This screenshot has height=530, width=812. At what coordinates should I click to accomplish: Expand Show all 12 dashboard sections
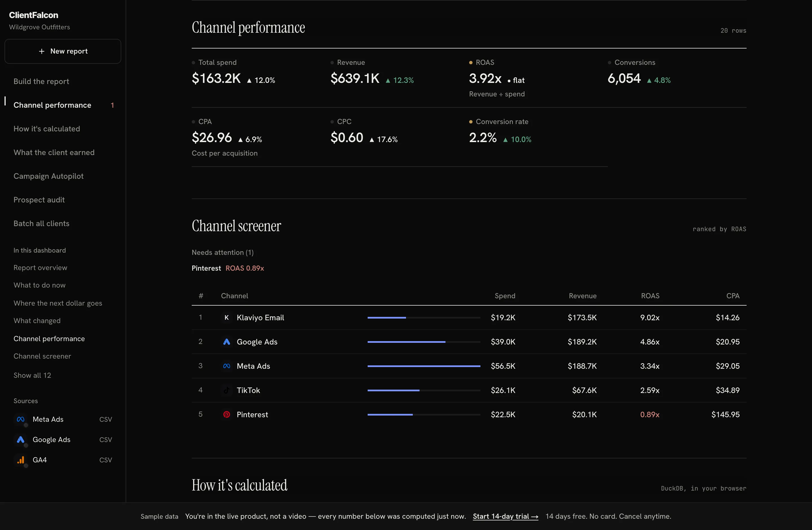coord(32,375)
